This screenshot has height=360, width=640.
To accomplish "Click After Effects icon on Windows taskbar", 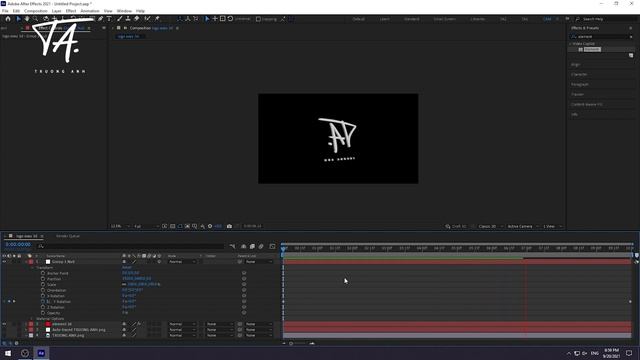I will pos(41,353).
